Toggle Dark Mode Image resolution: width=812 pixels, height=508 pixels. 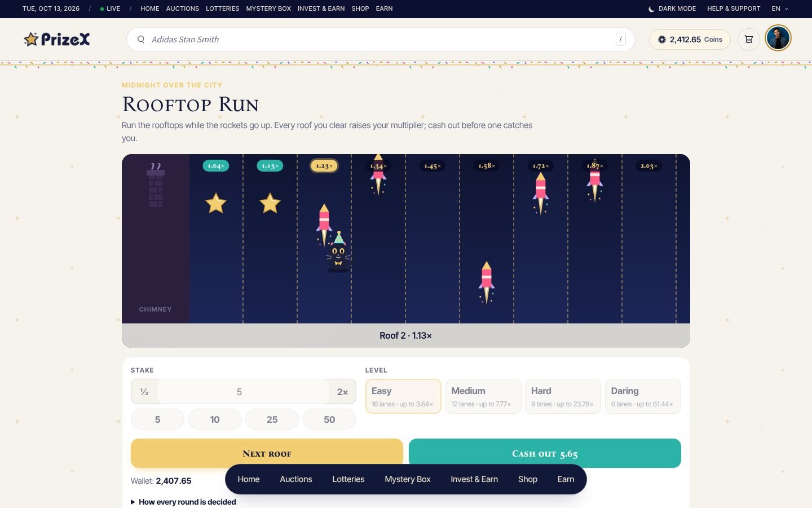tap(672, 8)
